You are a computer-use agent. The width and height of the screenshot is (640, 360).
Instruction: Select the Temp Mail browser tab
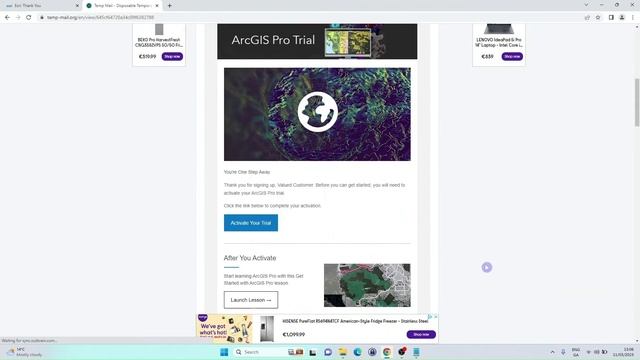[x=122, y=6]
